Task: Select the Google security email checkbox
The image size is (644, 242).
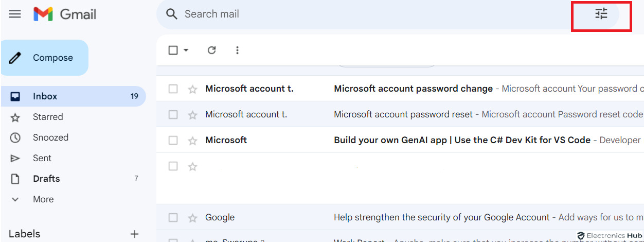Action: pyautogui.click(x=173, y=217)
